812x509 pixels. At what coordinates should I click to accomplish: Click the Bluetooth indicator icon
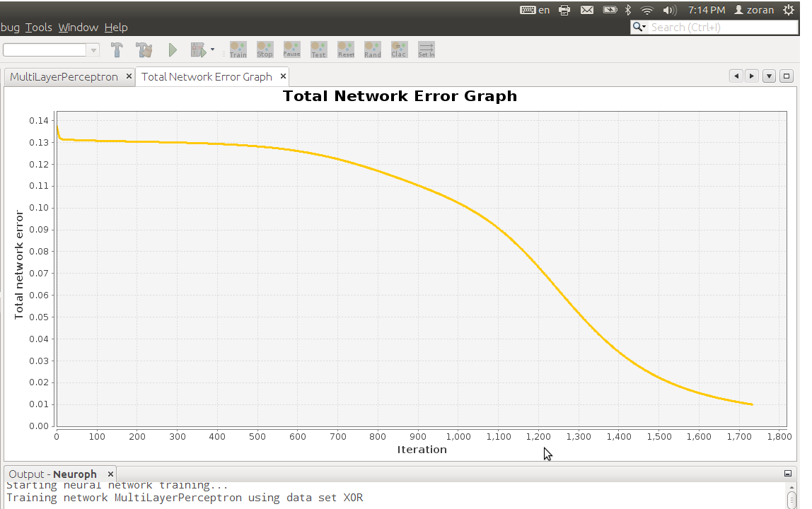pyautogui.click(x=628, y=10)
